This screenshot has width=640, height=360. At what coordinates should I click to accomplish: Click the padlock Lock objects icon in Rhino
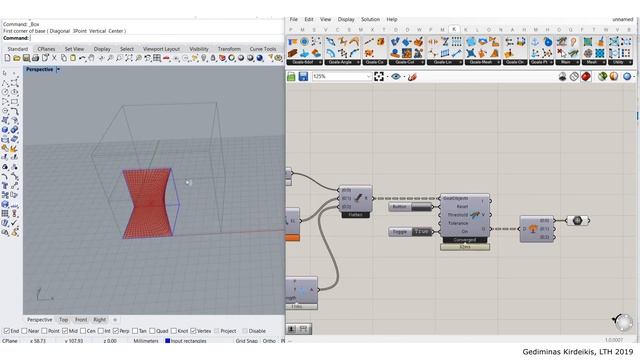coord(213,58)
